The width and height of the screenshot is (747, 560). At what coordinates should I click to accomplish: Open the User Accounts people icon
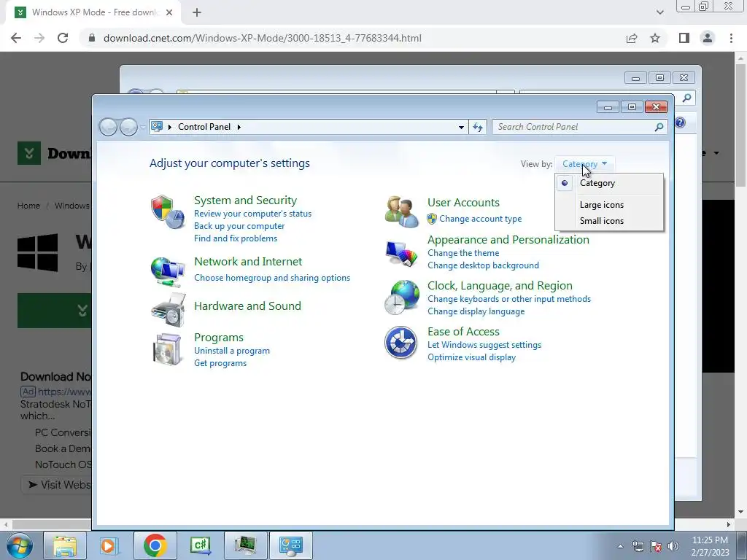click(401, 211)
